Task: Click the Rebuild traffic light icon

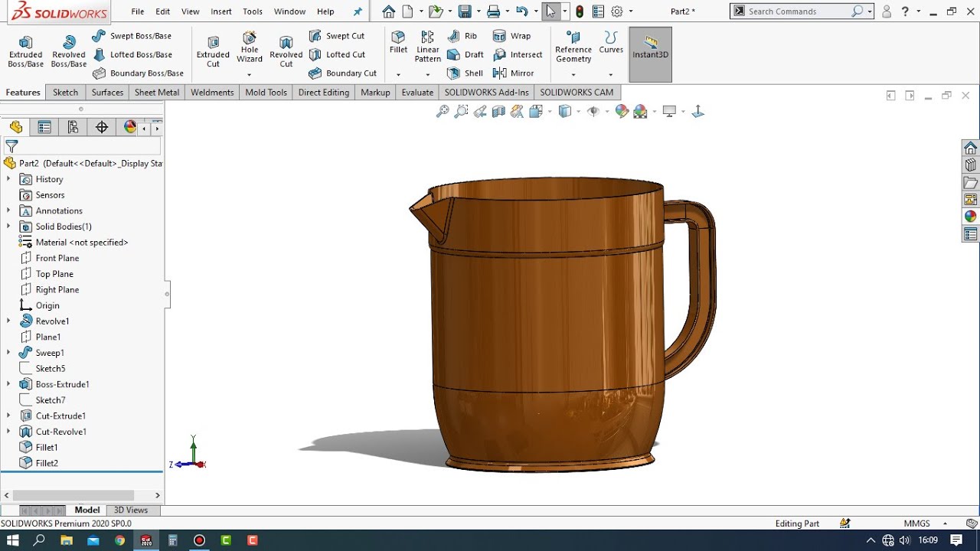Action: [x=580, y=11]
